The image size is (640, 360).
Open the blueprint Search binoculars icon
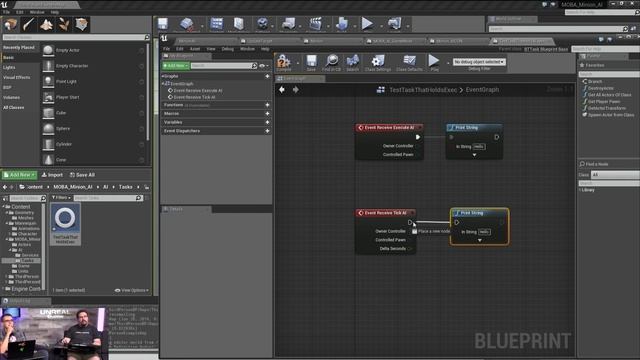coord(353,63)
